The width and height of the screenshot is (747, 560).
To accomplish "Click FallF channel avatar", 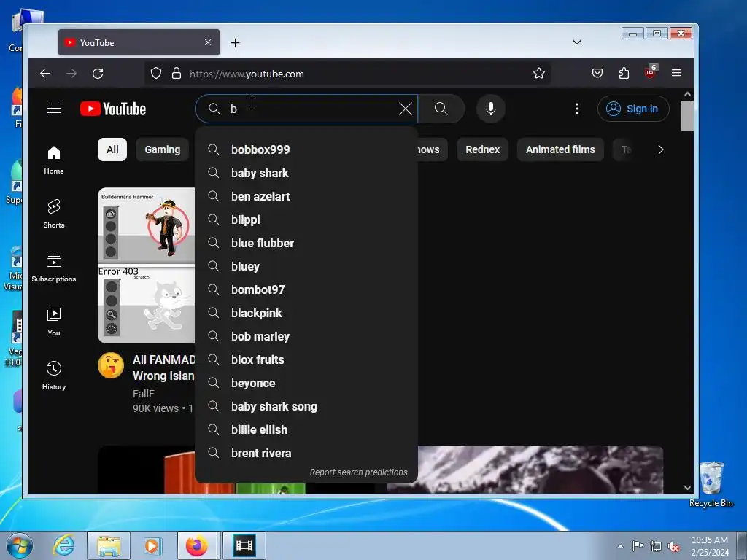I will coord(111,365).
